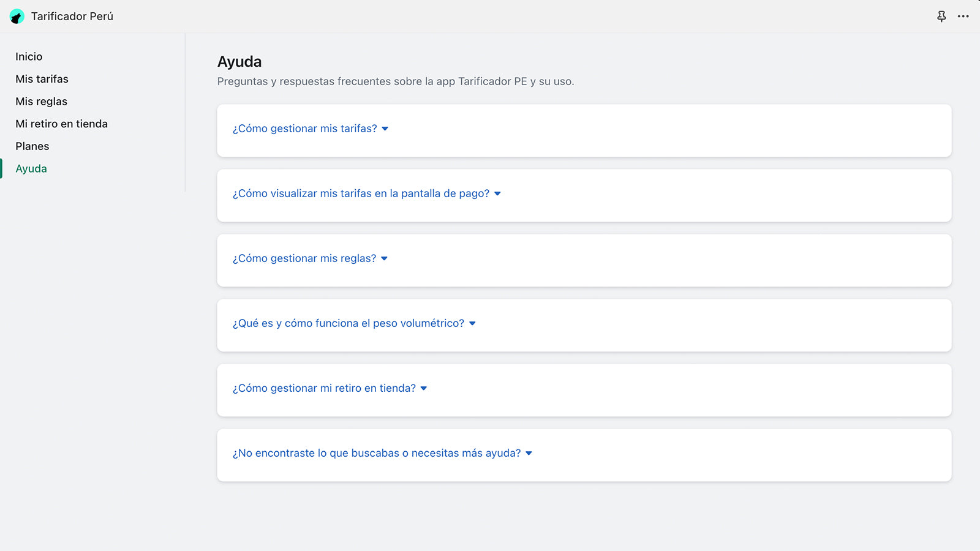Click arrow beside 'necesitas más ayuda?' question
Screen dimensions: 980x551
pos(529,453)
